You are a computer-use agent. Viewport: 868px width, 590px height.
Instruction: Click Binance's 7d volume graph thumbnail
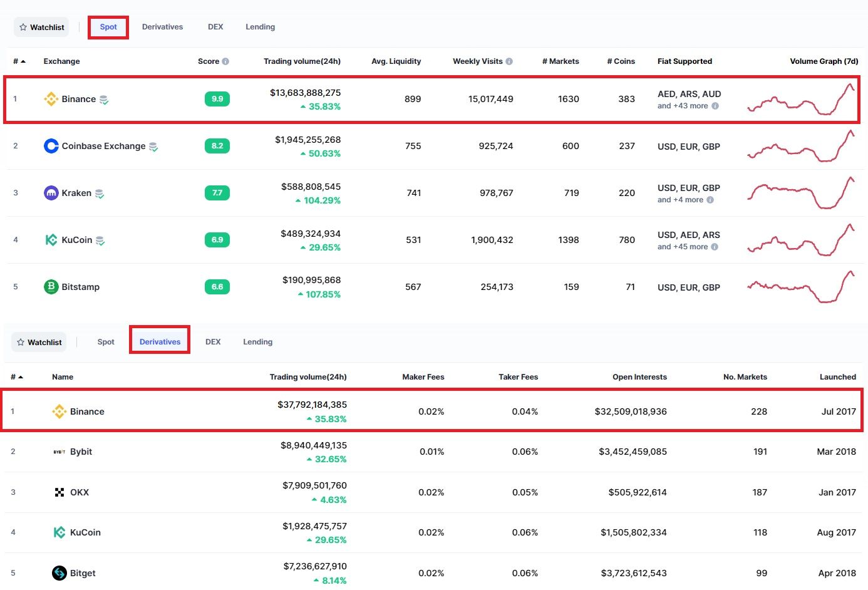pyautogui.click(x=801, y=99)
